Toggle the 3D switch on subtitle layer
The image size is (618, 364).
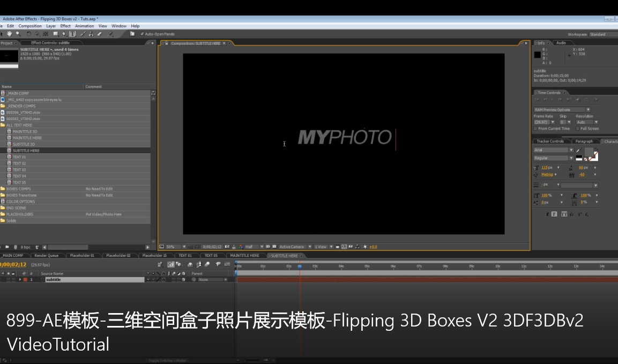pos(183,280)
